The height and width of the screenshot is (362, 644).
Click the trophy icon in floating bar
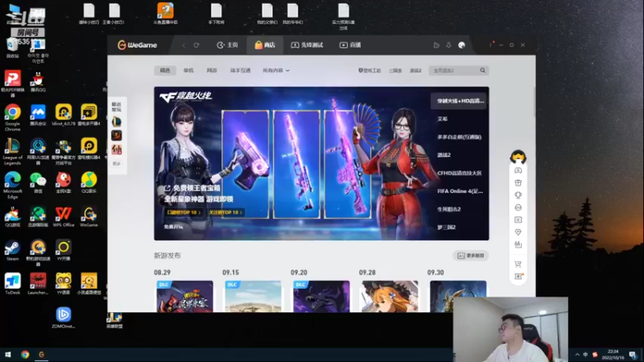(518, 195)
